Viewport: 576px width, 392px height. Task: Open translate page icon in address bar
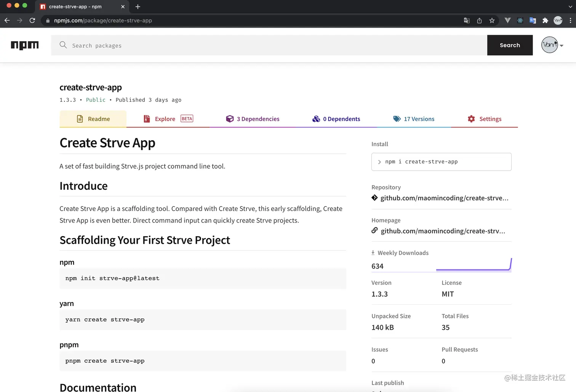click(467, 21)
